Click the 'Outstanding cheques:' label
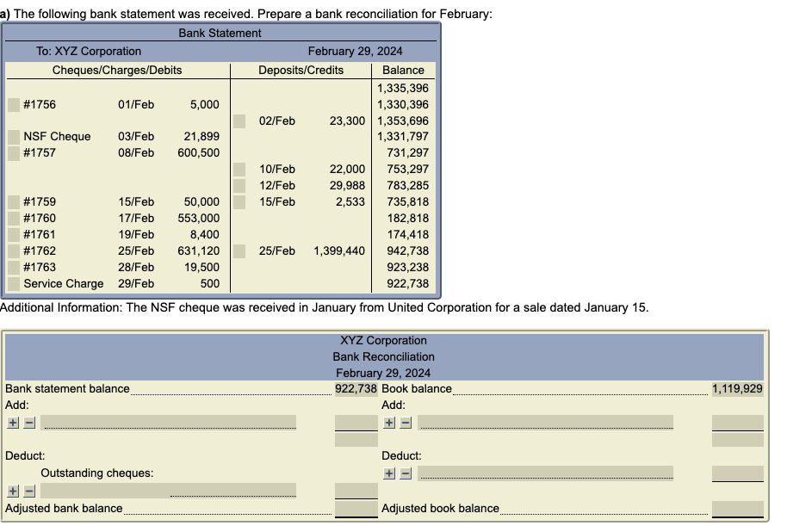The image size is (787, 532). (97, 473)
